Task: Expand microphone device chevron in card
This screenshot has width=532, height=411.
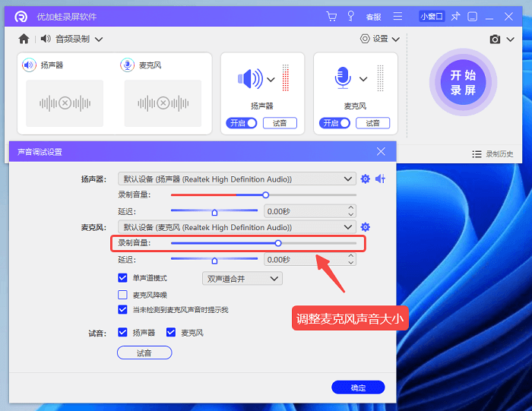Action: (363, 79)
